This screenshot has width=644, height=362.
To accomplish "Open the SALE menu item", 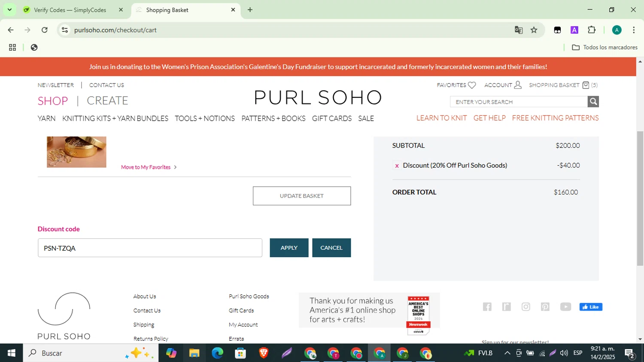I will point(366,119).
